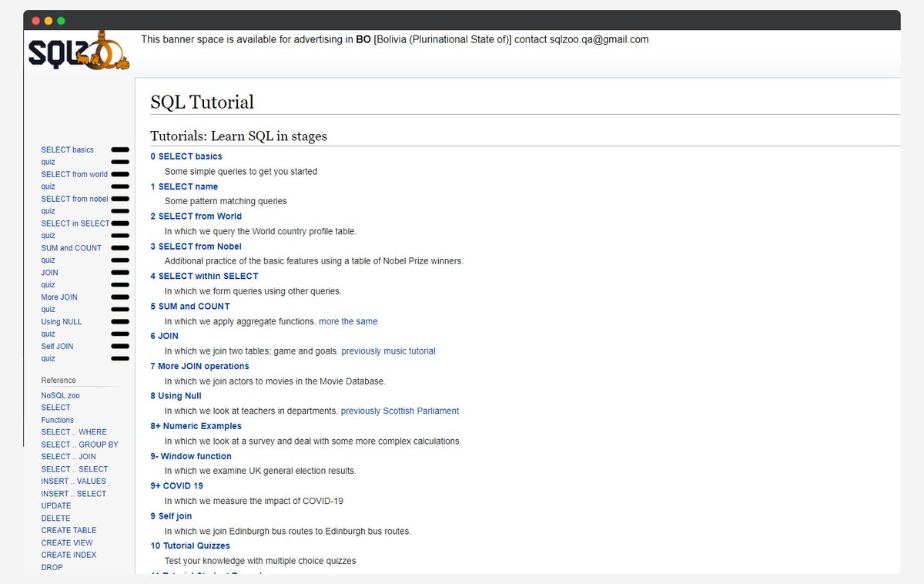Screen dimensions: 924x584
Task: Open the "1 SELECT name" tutorial
Action: pyautogui.click(x=184, y=186)
